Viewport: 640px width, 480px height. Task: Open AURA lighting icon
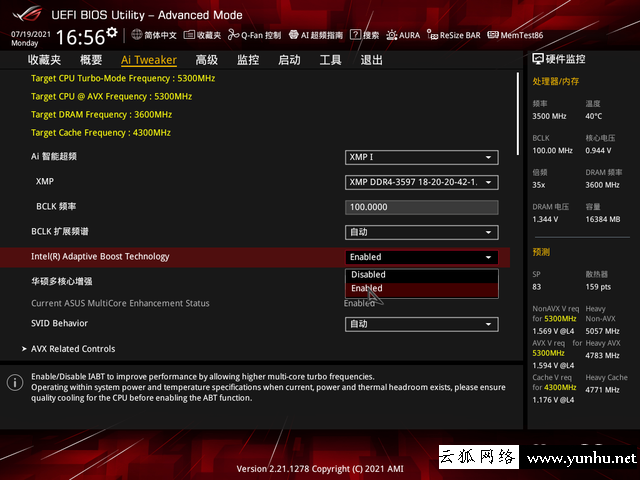[x=391, y=35]
